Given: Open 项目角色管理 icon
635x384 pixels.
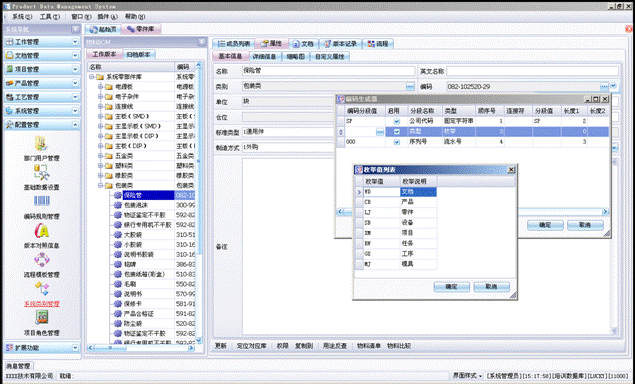Looking at the screenshot, I should click(x=41, y=318).
